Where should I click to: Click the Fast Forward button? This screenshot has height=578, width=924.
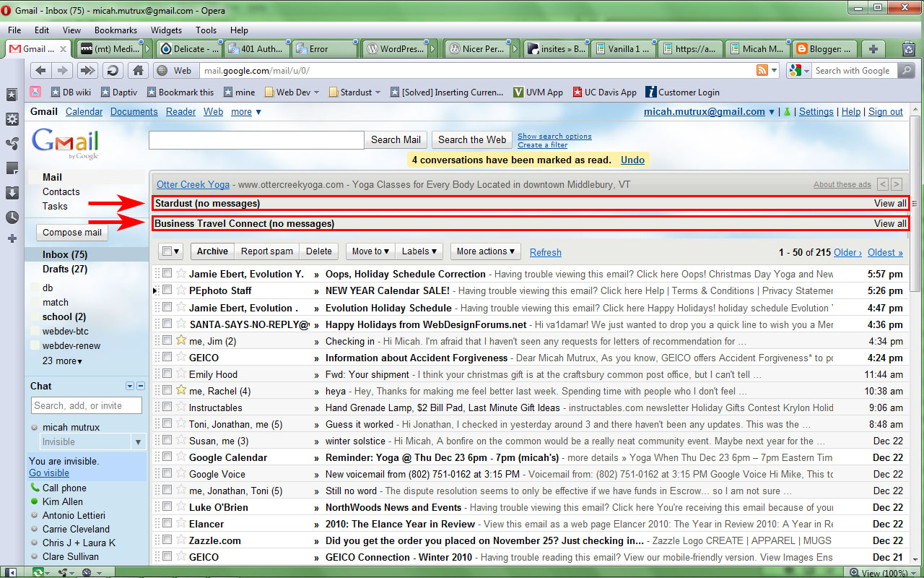(87, 70)
